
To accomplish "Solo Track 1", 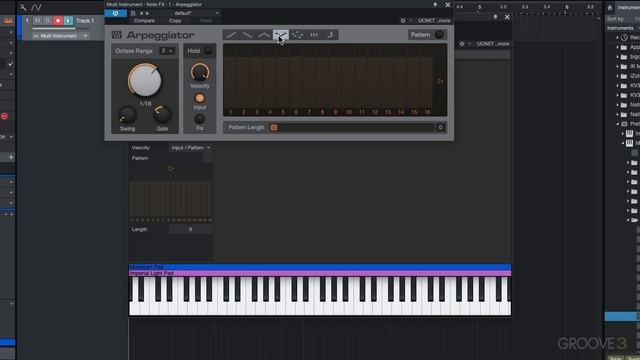I will (x=47, y=20).
